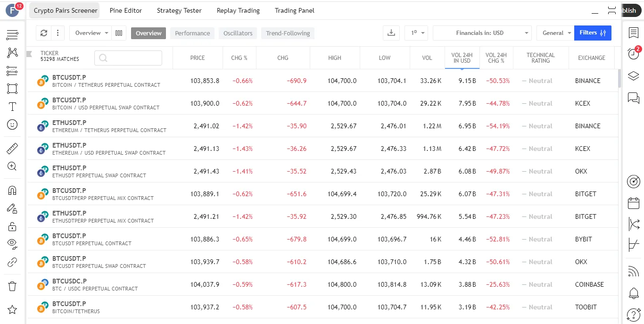Open the Replay Trading tab
The width and height of the screenshot is (644, 324).
pyautogui.click(x=238, y=10)
